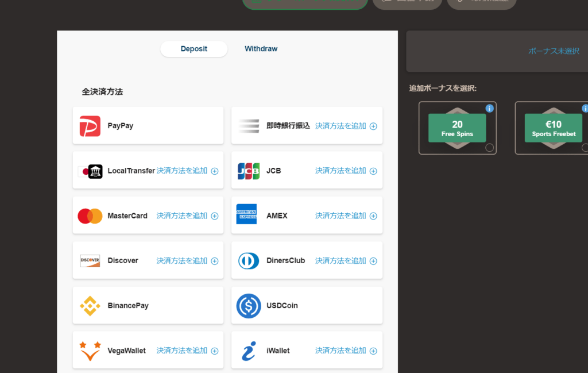Click the 追加ボーナスを選択 heading

pyautogui.click(x=443, y=89)
